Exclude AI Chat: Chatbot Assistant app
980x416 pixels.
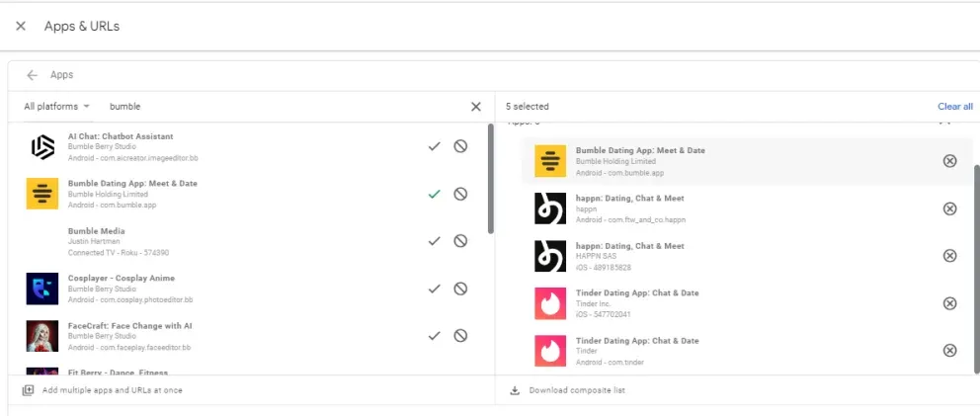[460, 146]
